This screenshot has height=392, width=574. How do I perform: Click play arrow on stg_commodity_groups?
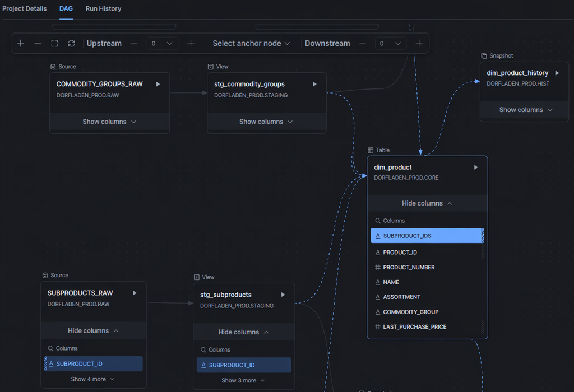click(314, 84)
